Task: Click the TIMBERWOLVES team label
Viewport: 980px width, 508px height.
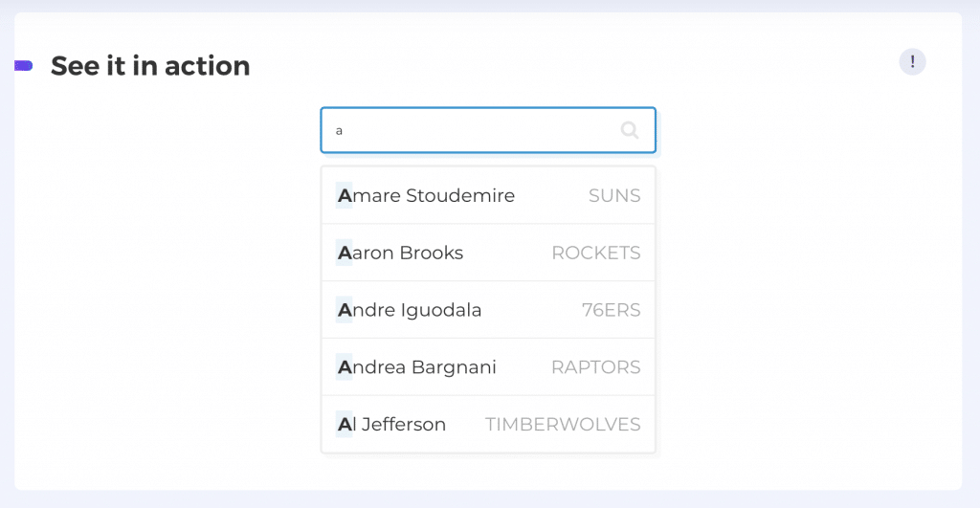Action: (563, 424)
